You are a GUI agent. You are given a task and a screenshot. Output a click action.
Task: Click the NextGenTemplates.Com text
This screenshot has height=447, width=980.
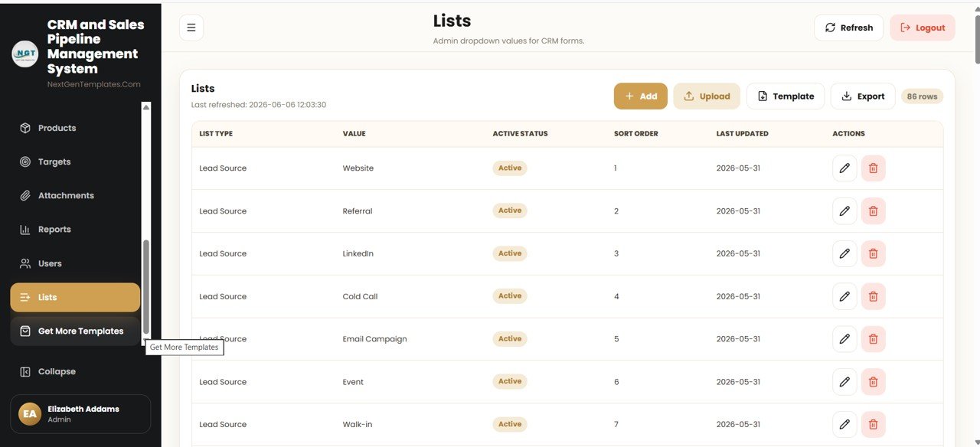coord(93,84)
